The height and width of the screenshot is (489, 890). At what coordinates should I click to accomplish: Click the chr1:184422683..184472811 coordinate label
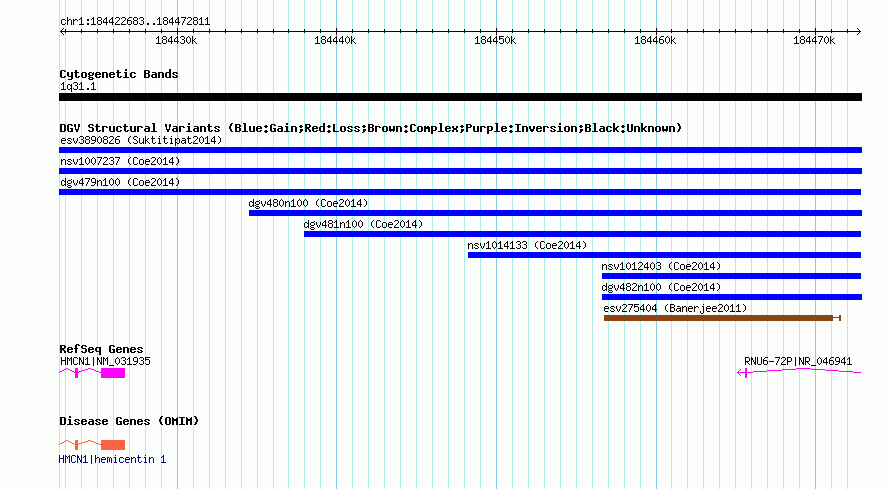coord(135,21)
